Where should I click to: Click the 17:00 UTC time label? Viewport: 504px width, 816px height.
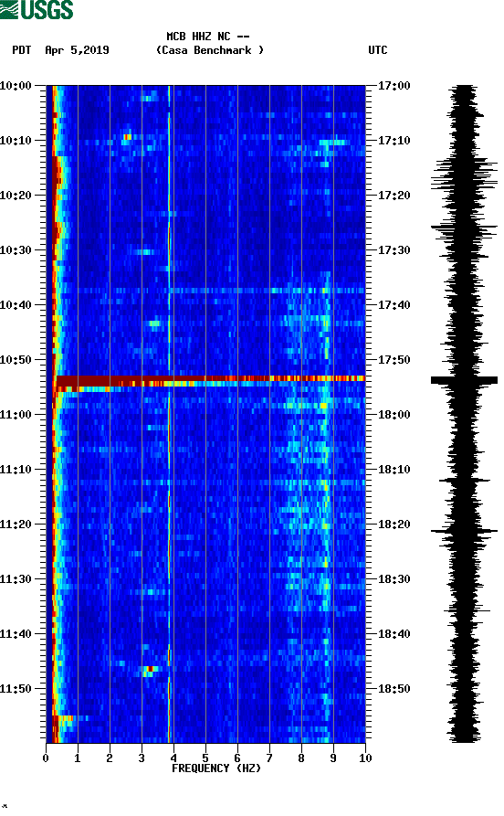click(x=394, y=85)
